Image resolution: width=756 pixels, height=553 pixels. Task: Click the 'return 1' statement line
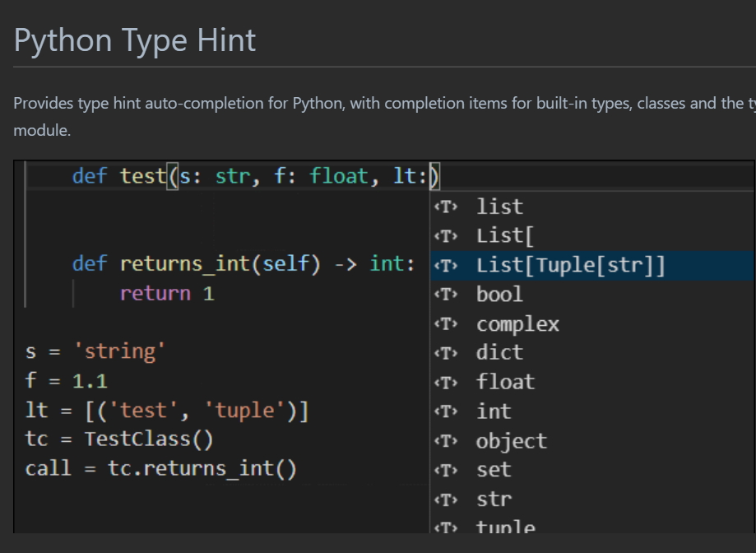pyautogui.click(x=167, y=294)
